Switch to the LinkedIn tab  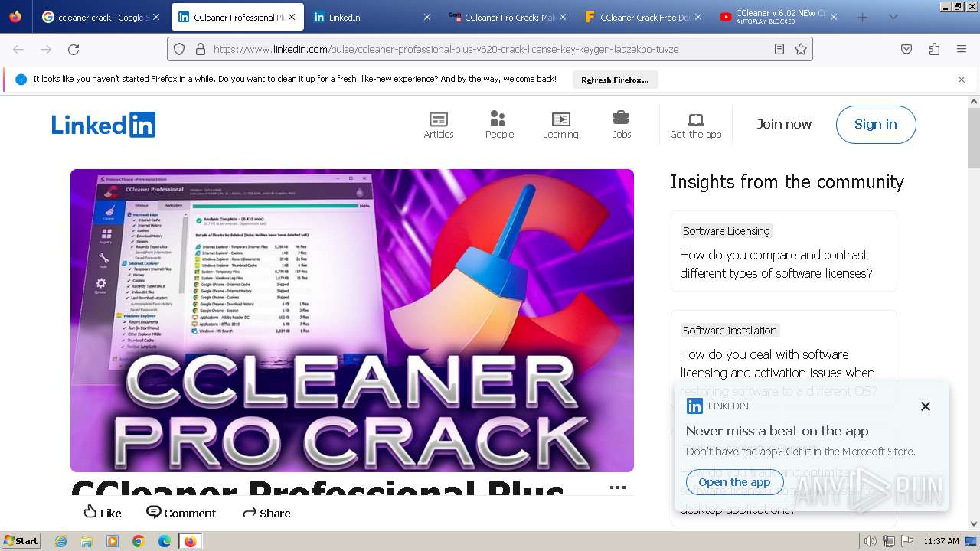coord(371,17)
